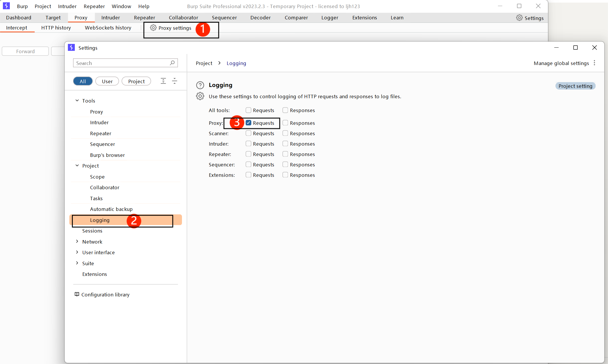Switch to the Collaborator tab

(183, 18)
